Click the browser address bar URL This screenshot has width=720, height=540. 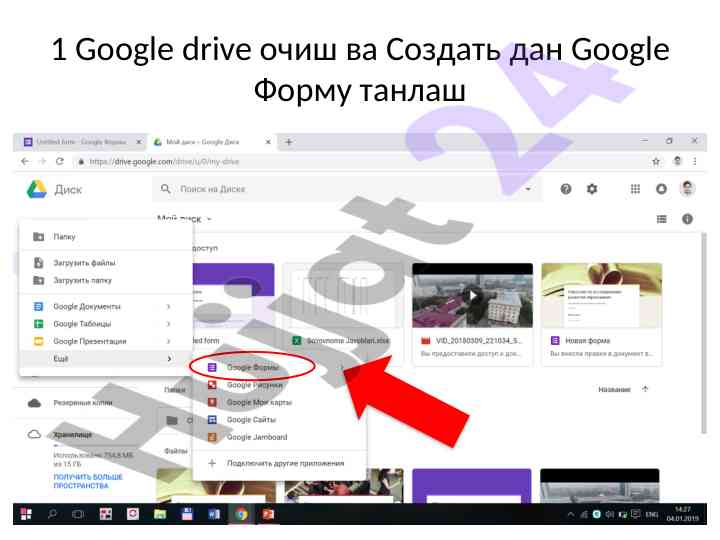click(x=164, y=162)
